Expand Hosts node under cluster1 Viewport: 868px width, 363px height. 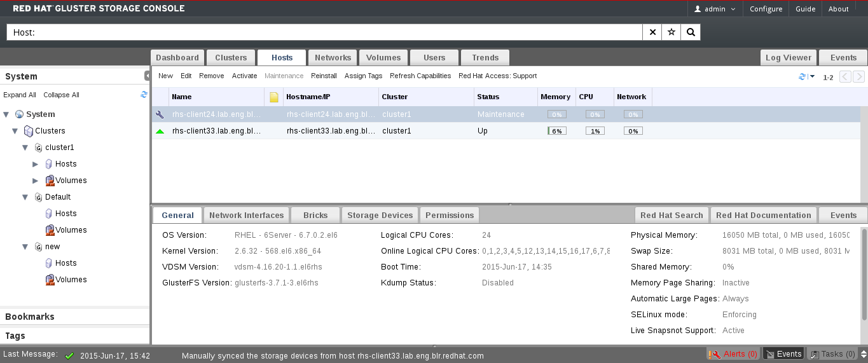36,164
